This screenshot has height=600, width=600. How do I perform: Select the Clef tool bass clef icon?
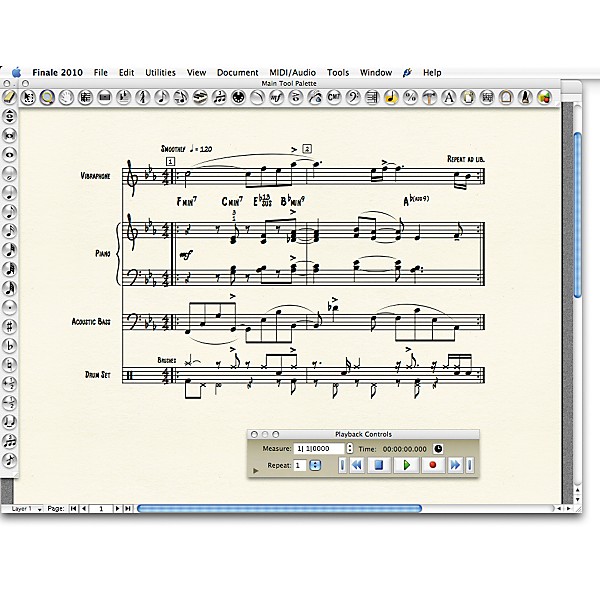353,98
